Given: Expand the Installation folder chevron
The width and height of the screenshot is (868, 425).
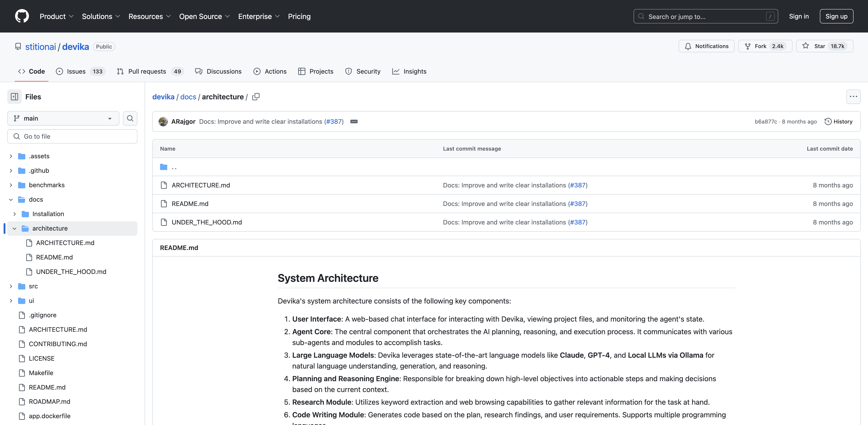Looking at the screenshot, I should [x=14, y=214].
